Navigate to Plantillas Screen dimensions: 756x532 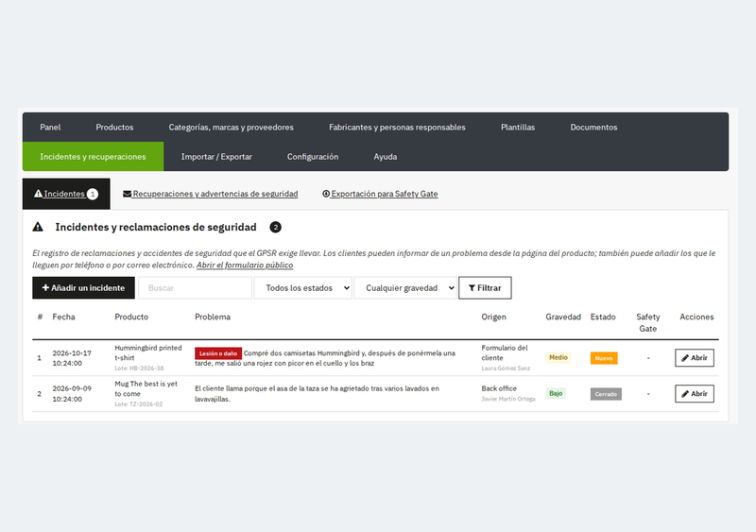pos(518,128)
